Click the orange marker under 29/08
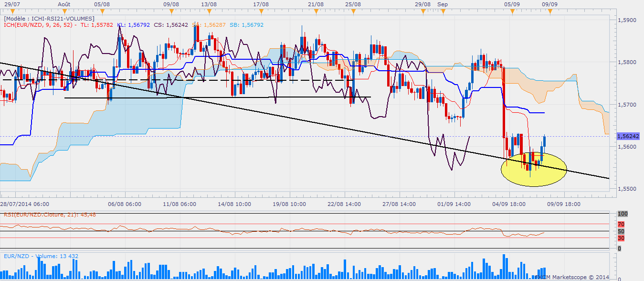The width and height of the screenshot is (644, 281). (x=424, y=11)
